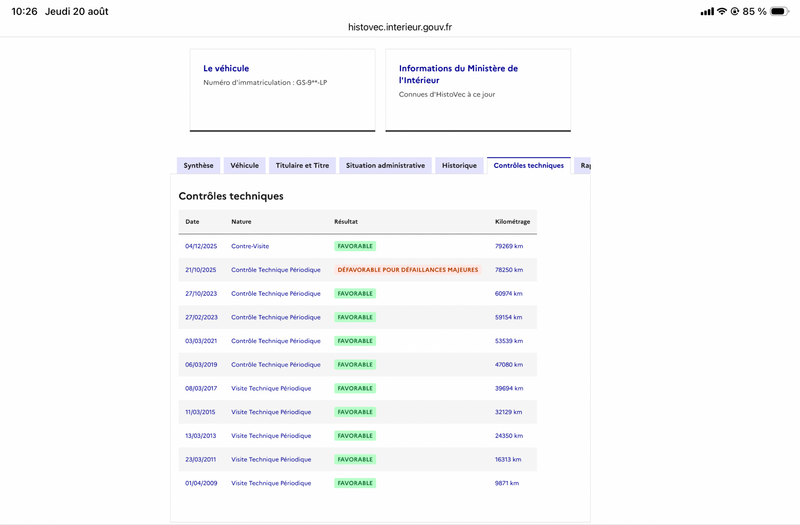Select the Contrôles techniques tab
The width and height of the screenshot is (800, 525).
click(x=529, y=165)
